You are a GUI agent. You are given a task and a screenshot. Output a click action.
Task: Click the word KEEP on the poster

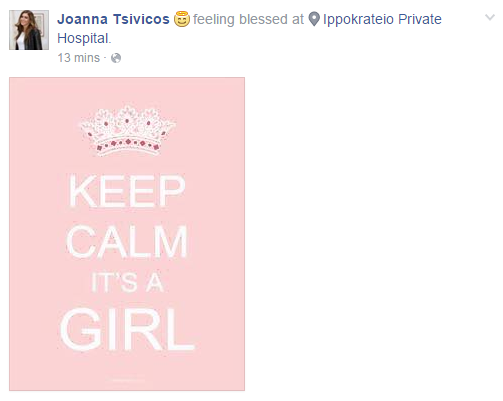tap(127, 191)
